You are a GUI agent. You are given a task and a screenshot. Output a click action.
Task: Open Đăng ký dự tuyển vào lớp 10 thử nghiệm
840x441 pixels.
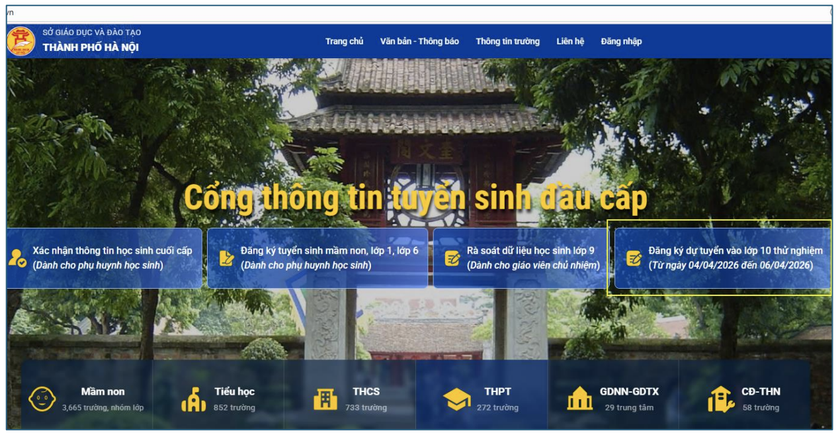[x=722, y=258]
